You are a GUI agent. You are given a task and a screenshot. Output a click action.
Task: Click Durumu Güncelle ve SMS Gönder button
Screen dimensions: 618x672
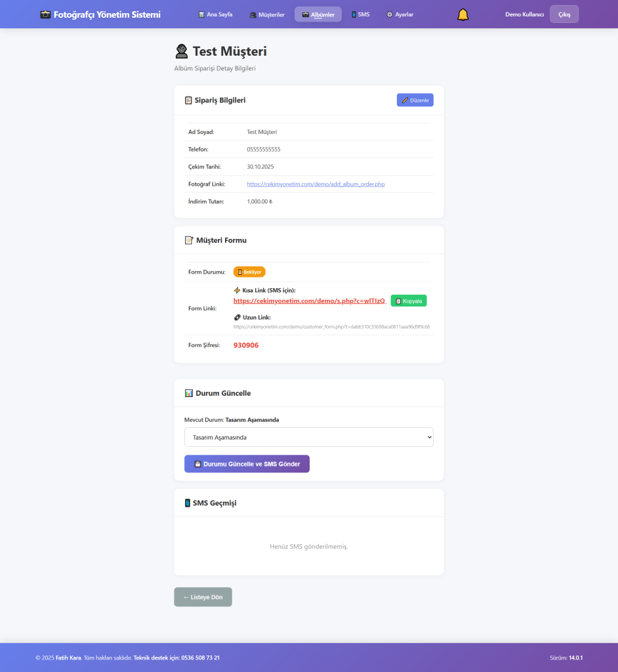247,464
